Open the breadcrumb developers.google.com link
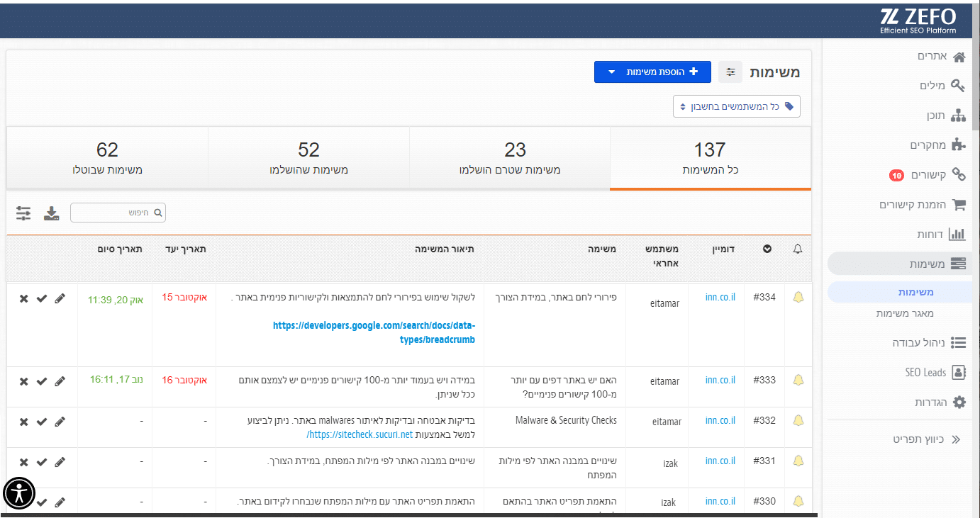980x518 pixels. (374, 332)
